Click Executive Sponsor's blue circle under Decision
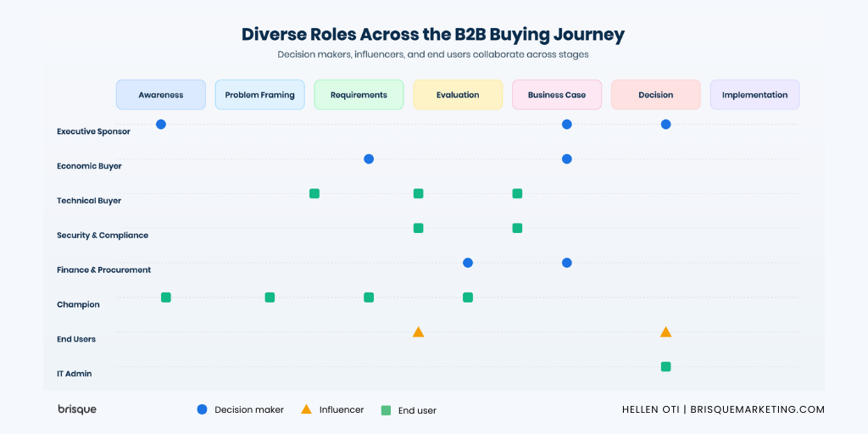Viewport: 868px width, 434px height. [x=665, y=125]
